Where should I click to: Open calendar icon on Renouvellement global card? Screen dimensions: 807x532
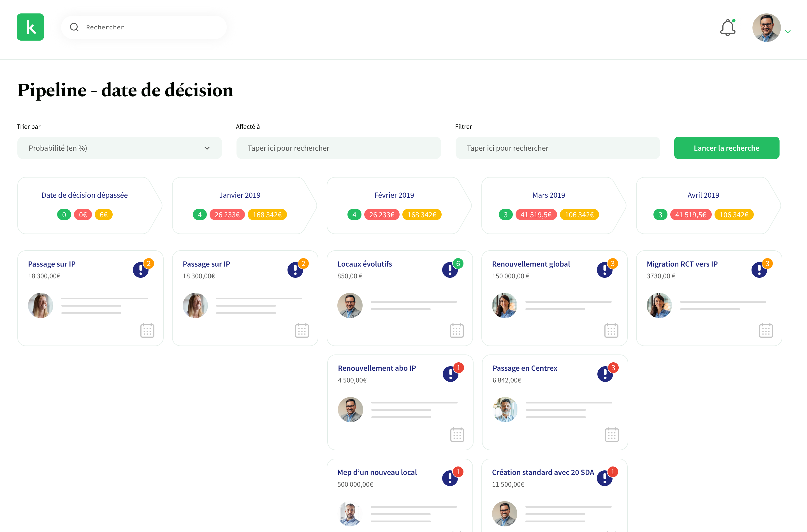point(611,330)
